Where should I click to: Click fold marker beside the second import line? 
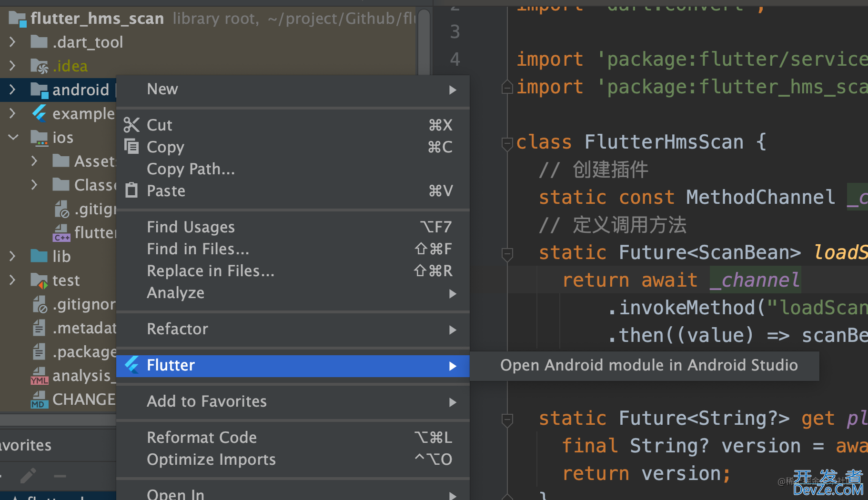(x=507, y=87)
